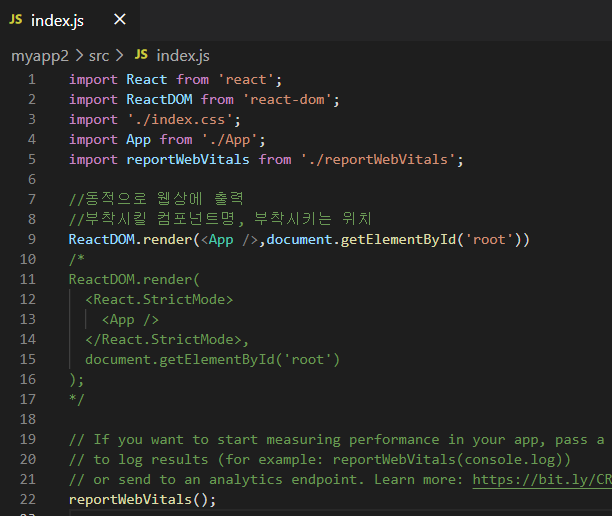This screenshot has width=612, height=516.
Task: Click 'root' string on line 9
Action: pyautogui.click(x=489, y=239)
